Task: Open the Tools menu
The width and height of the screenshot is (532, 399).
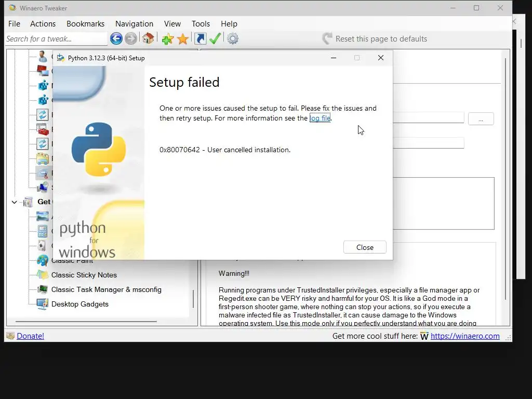Action: tap(201, 24)
